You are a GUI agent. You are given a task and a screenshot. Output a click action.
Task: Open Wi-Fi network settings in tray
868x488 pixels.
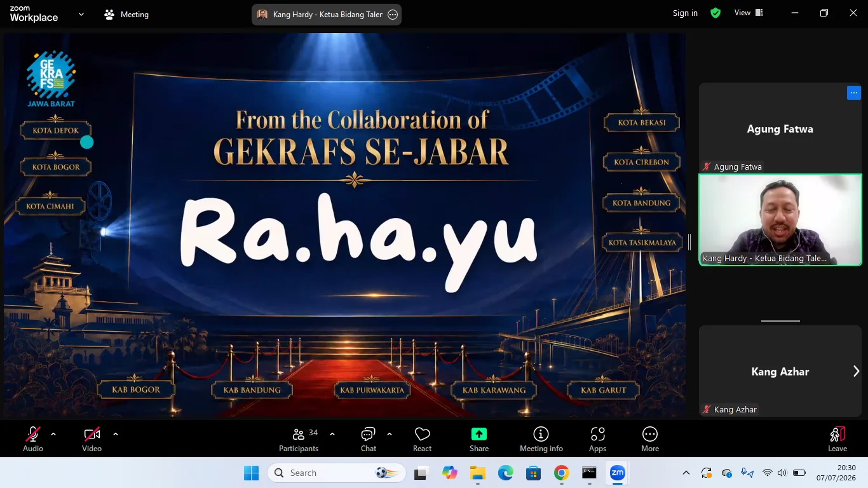click(768, 473)
